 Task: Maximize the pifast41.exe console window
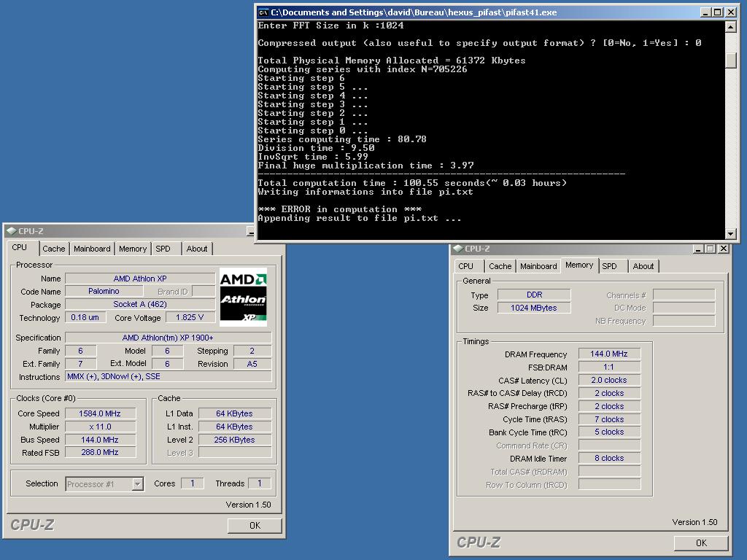(x=718, y=12)
